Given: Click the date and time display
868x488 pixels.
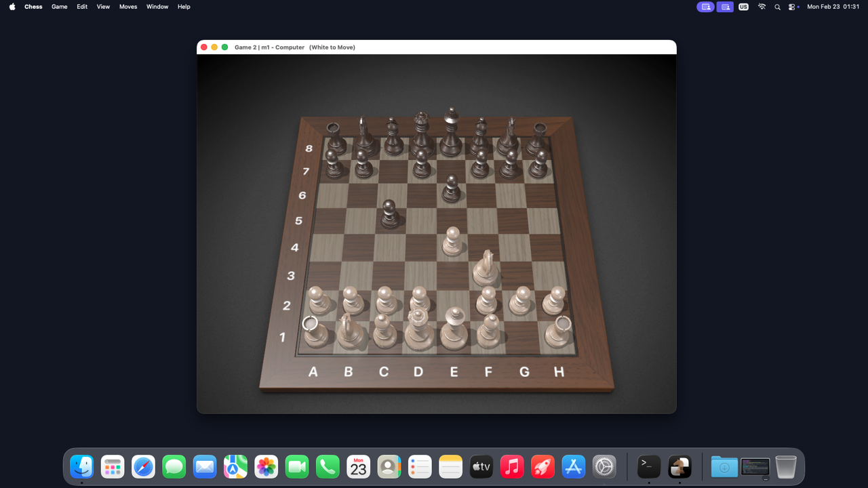Looking at the screenshot, I should point(833,7).
